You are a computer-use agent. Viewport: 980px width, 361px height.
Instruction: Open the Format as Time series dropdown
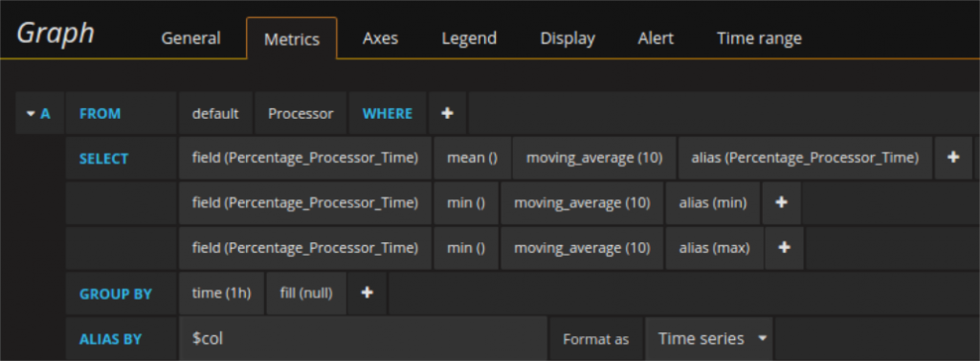(709, 338)
